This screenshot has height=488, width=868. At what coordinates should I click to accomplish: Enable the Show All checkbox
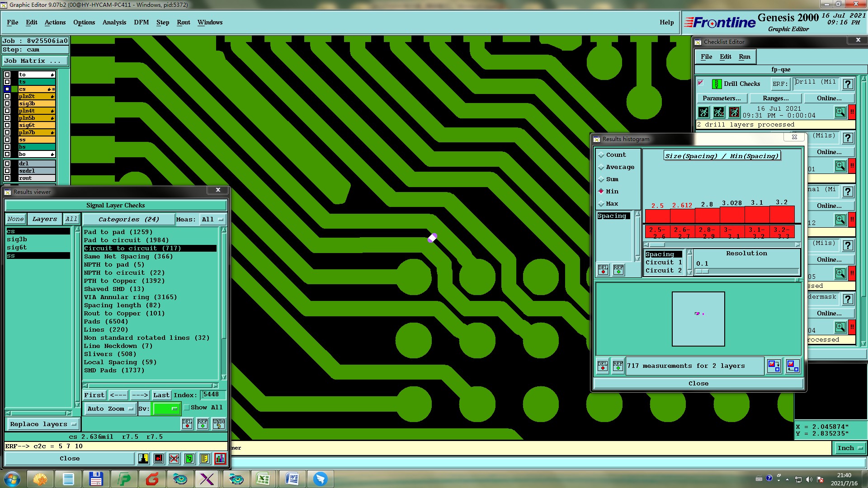[x=187, y=408]
